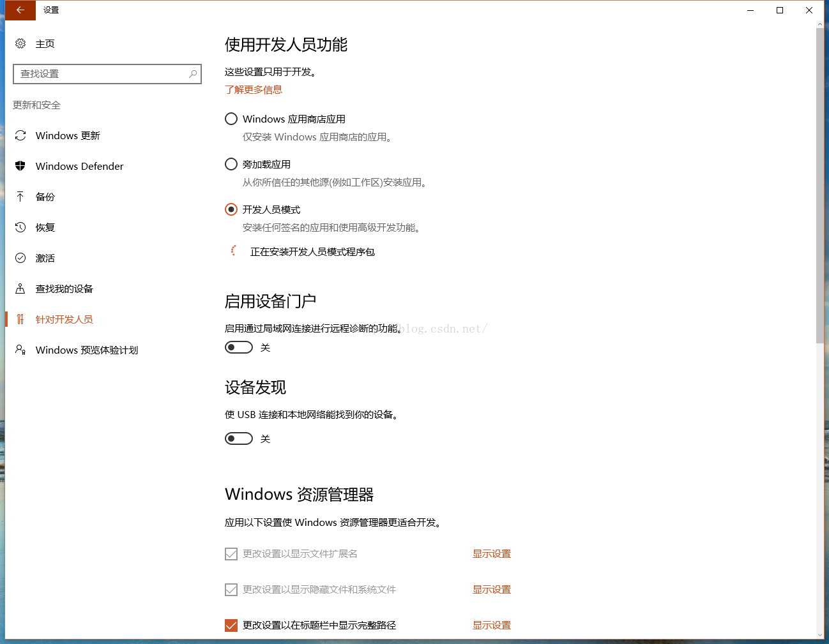
Task: Click the scrollbar up arrow
Action: [820, 24]
